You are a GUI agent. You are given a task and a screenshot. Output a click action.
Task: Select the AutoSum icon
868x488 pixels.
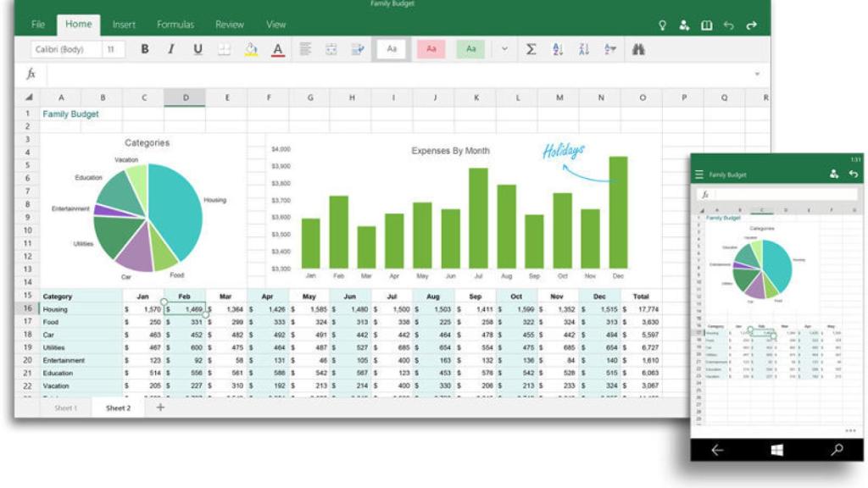click(531, 49)
